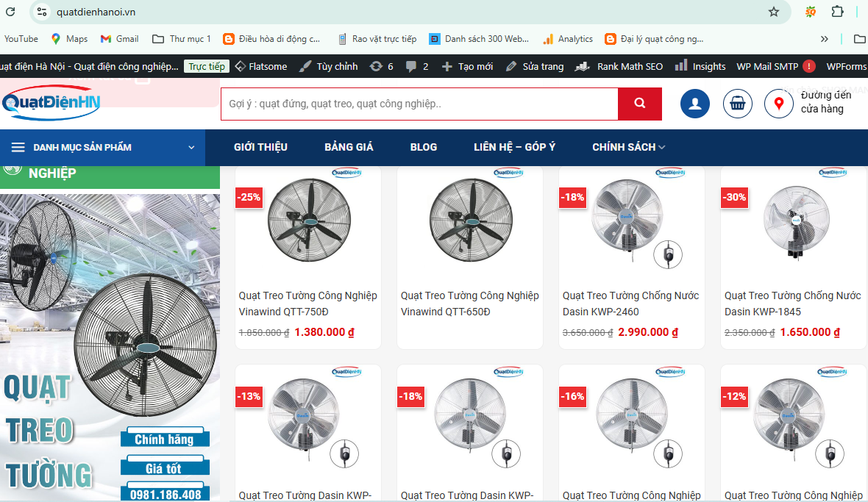This screenshot has height=502, width=868.
Task: Click the red WP Mail SMTP alert badge
Action: (x=808, y=66)
